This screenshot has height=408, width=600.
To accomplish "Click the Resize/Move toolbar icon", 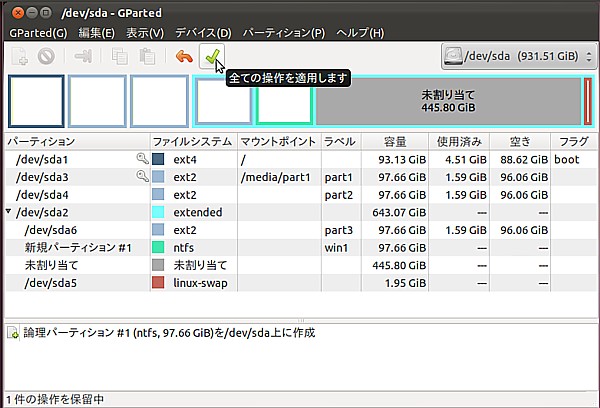I will (83, 56).
